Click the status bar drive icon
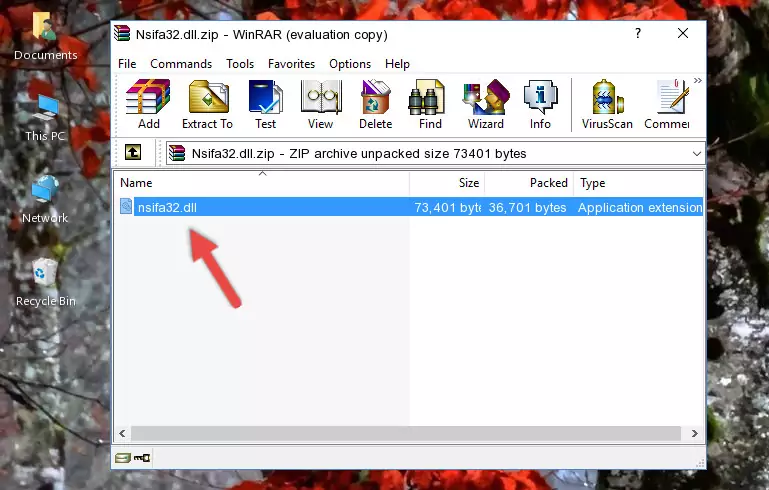Image resolution: width=769 pixels, height=490 pixels. (x=123, y=458)
